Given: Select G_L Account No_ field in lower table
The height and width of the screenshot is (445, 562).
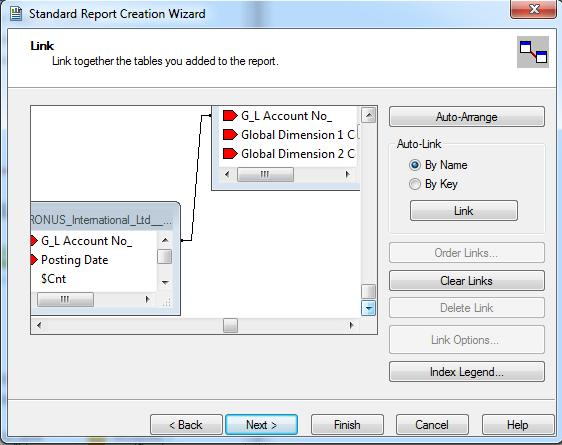Looking at the screenshot, I should point(86,241).
